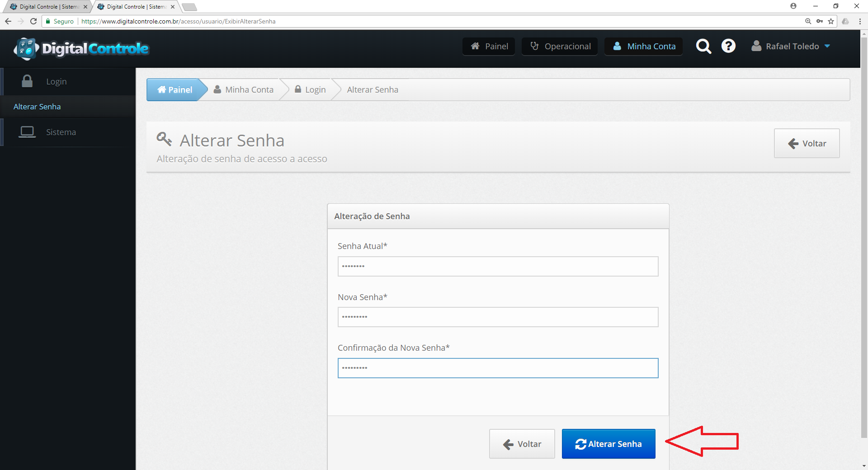Click the key icon beside Alterar Senha heading
Image resolution: width=868 pixels, height=470 pixels.
pyautogui.click(x=164, y=140)
